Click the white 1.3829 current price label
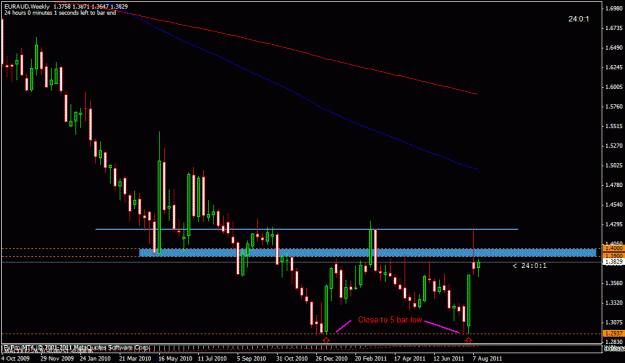This screenshot has height=363, width=625. (613, 262)
